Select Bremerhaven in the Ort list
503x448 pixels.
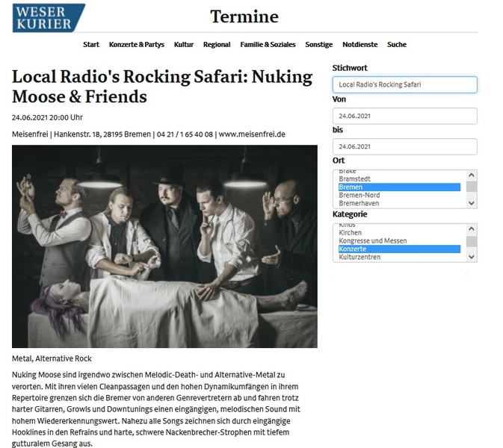pos(399,203)
